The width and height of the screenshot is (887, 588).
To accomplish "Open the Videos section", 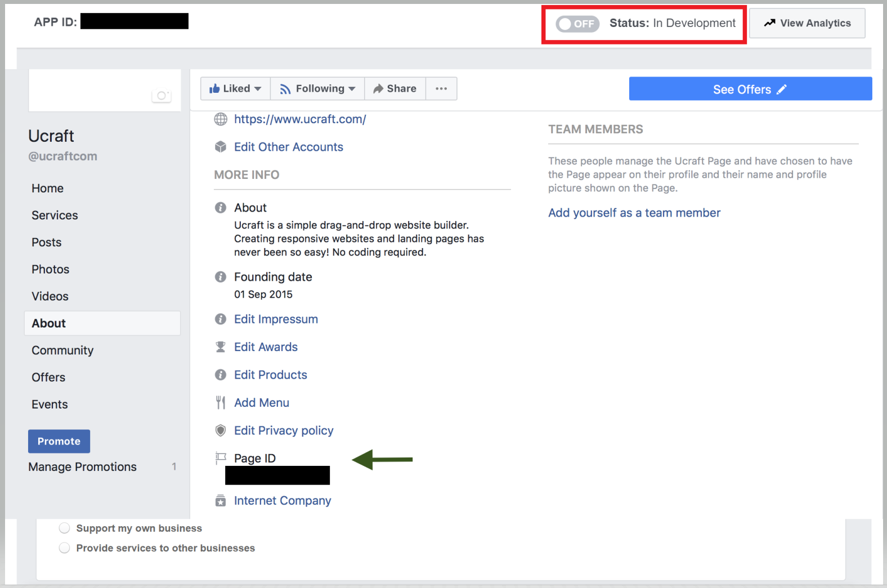I will [x=50, y=297].
